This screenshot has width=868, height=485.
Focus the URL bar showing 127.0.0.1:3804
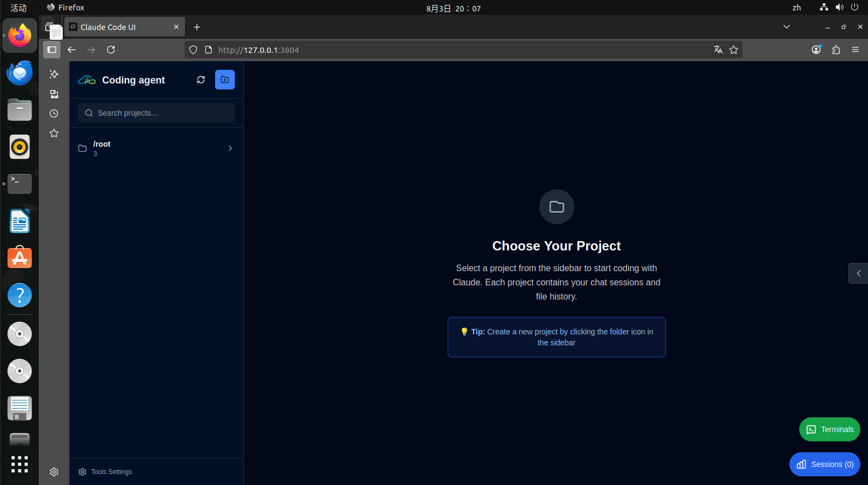tap(462, 50)
